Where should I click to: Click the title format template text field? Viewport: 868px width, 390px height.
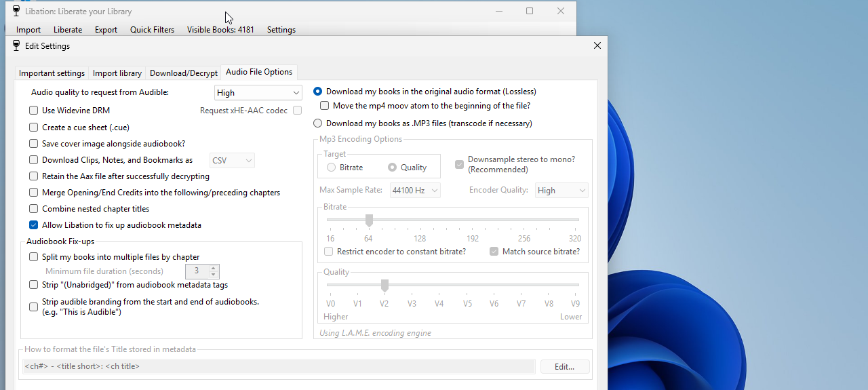(278, 366)
